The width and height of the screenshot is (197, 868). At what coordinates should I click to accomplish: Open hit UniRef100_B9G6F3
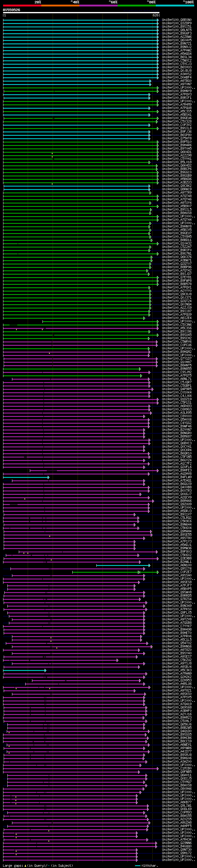point(177,33)
